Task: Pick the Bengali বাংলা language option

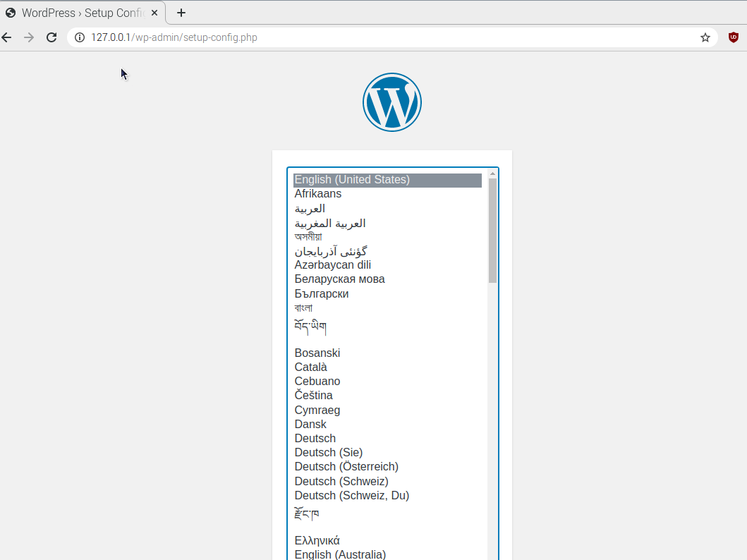Action: coord(388,308)
